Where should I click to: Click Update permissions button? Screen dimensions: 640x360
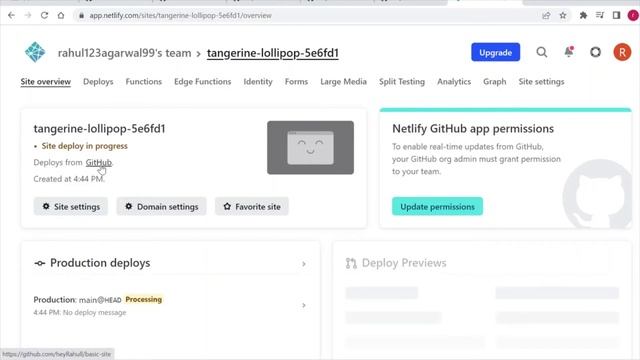coord(437,207)
